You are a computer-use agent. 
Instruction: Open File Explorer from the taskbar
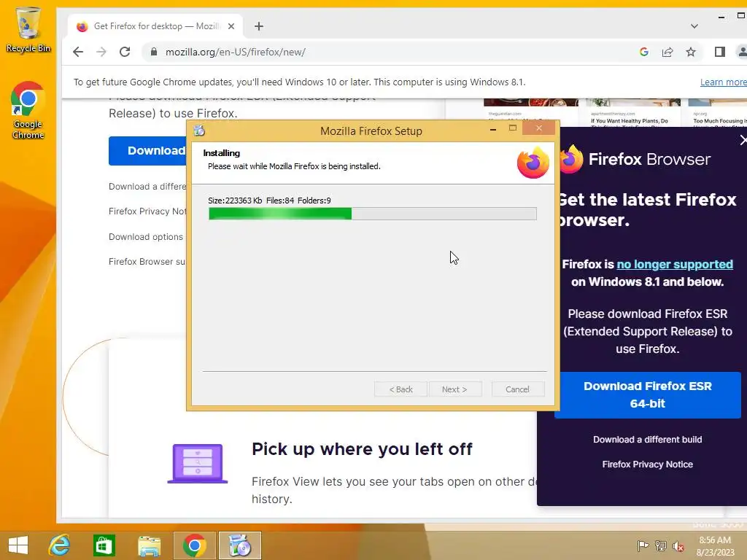pos(149,545)
